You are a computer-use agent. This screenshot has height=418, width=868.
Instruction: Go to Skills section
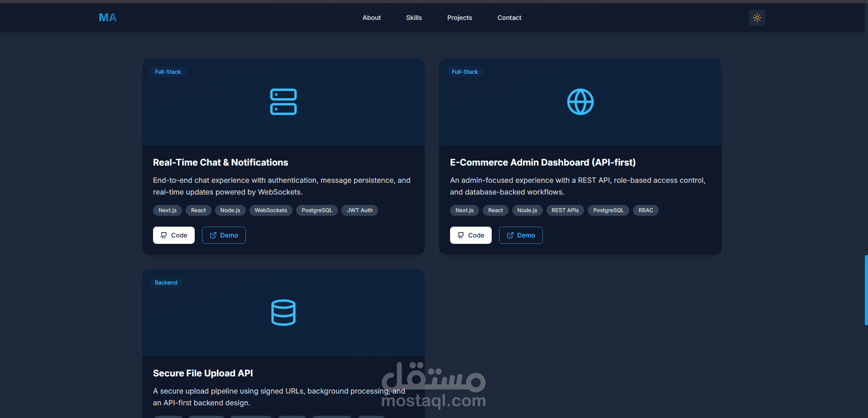(x=414, y=18)
